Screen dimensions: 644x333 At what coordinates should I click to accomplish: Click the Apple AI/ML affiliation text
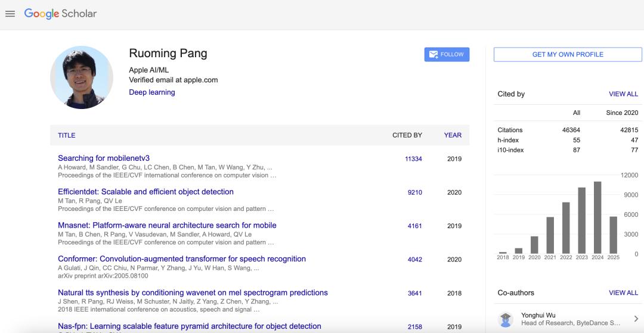click(148, 70)
